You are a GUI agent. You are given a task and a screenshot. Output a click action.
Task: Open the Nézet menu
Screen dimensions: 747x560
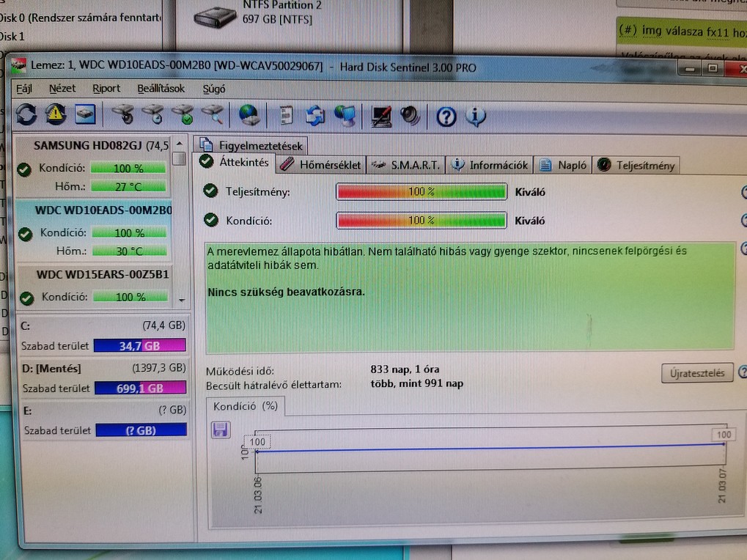tap(62, 89)
